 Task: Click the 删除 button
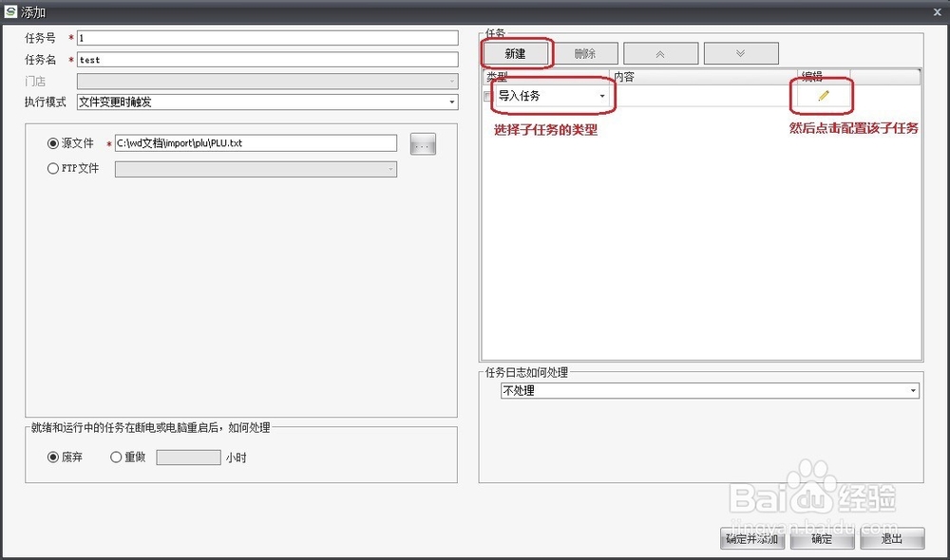pyautogui.click(x=584, y=54)
